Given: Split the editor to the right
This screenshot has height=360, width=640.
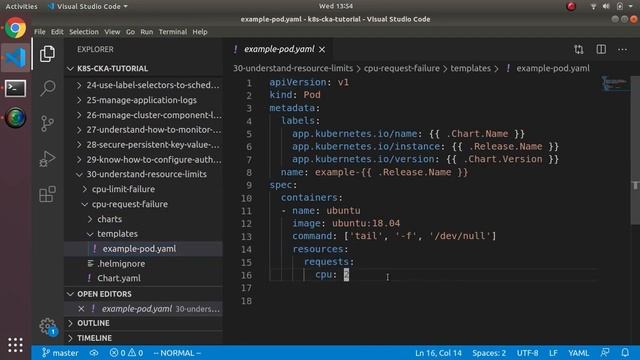Looking at the screenshot, I should tap(601, 49).
